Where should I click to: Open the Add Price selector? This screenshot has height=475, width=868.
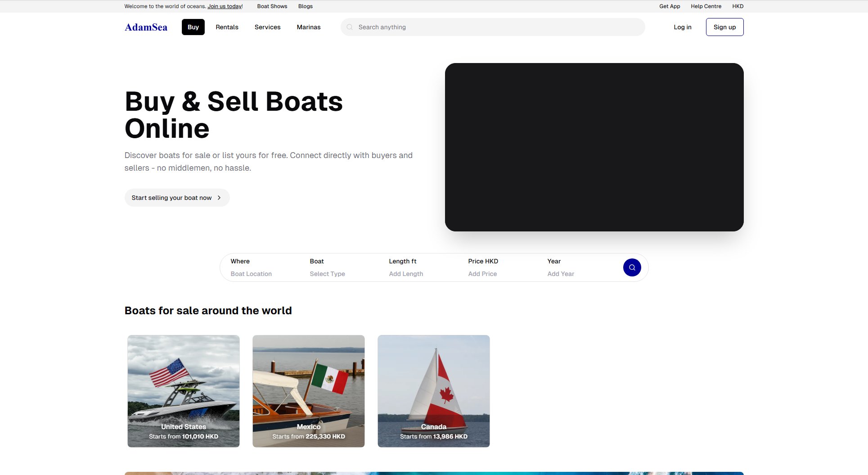[482, 273]
